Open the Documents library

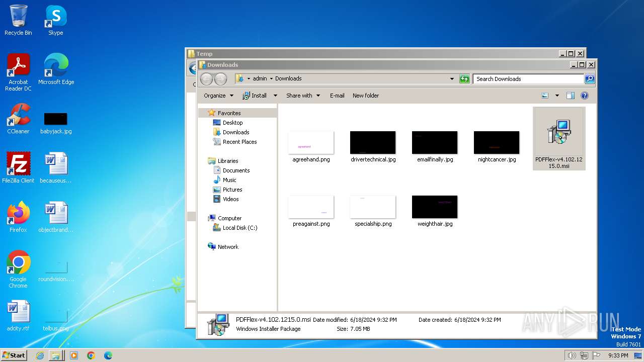pyautogui.click(x=236, y=170)
